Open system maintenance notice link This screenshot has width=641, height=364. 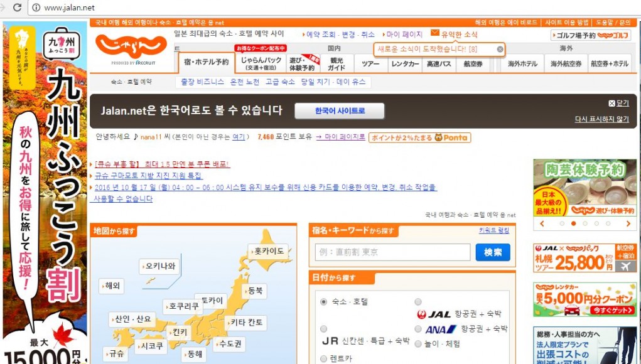tap(263, 193)
